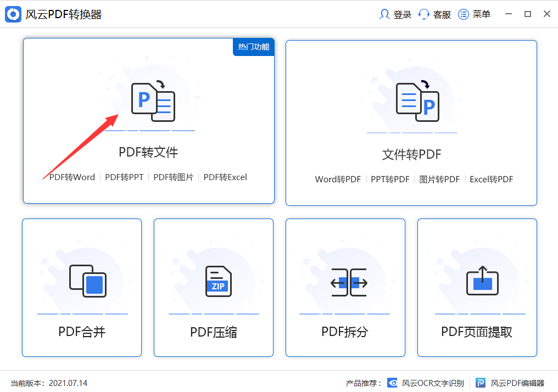Viewport: 558px width, 392px height.
Task: Choose PDF转Word option
Action: point(72,177)
